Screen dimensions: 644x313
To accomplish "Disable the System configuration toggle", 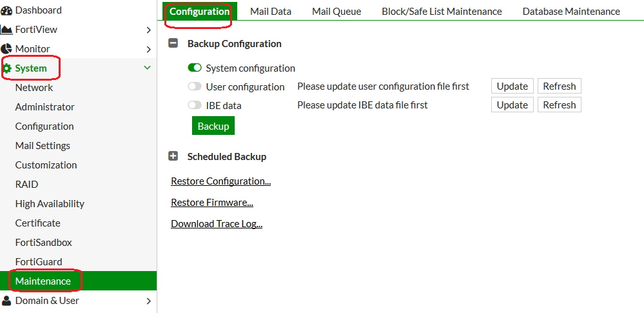I will tap(195, 68).
